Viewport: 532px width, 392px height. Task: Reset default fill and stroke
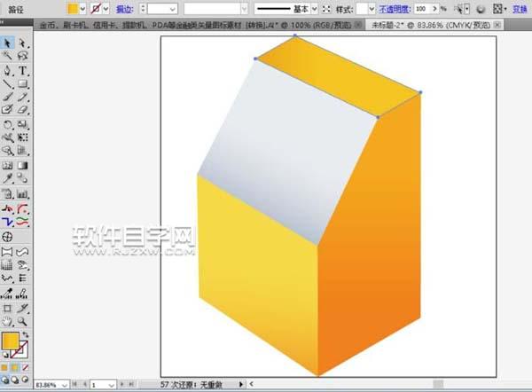(5, 355)
